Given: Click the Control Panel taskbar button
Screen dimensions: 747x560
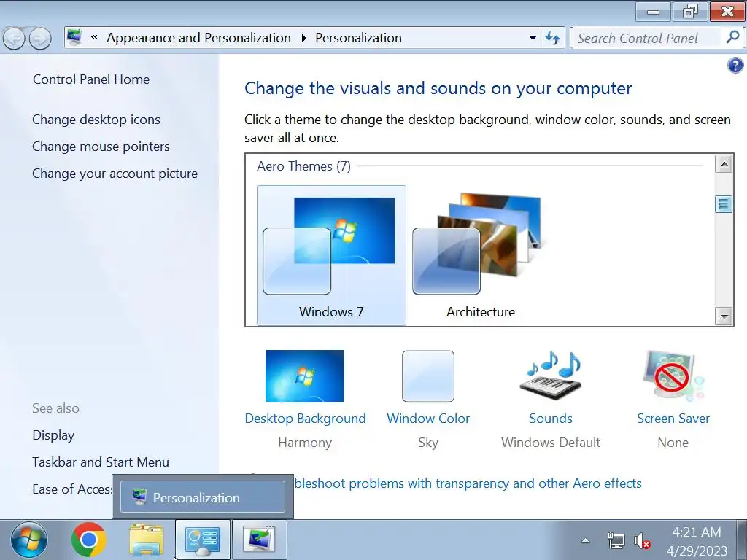Looking at the screenshot, I should click(x=203, y=540).
